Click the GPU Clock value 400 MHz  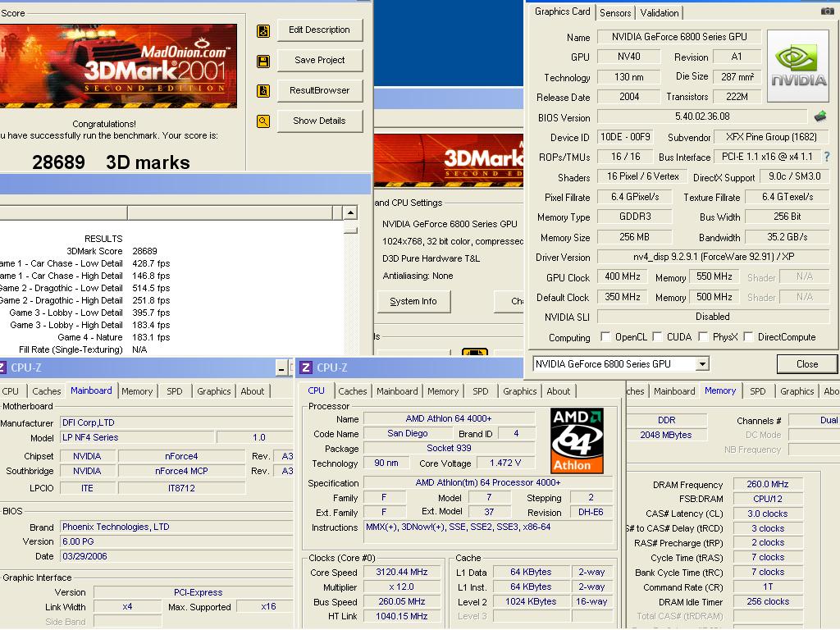click(623, 277)
